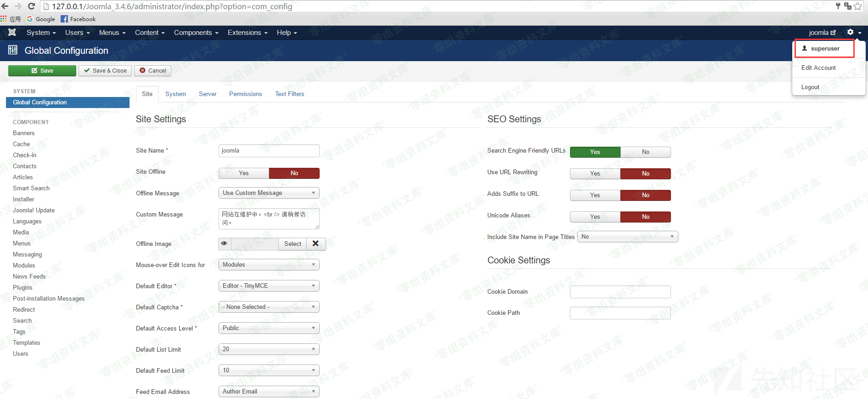
Task: Click the browser reload icon
Action: pos(31,6)
